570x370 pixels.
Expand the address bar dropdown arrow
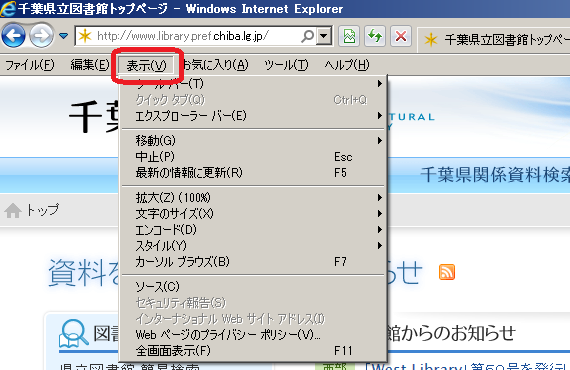point(323,36)
